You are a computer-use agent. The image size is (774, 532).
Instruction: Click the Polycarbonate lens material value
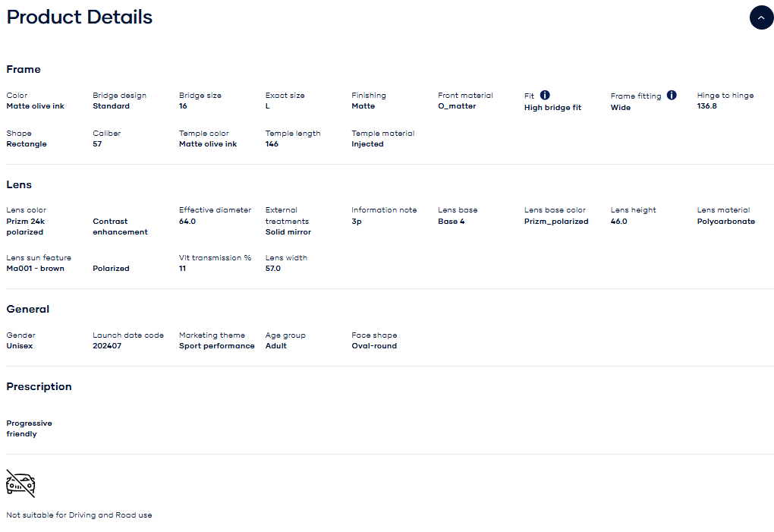[725, 222]
